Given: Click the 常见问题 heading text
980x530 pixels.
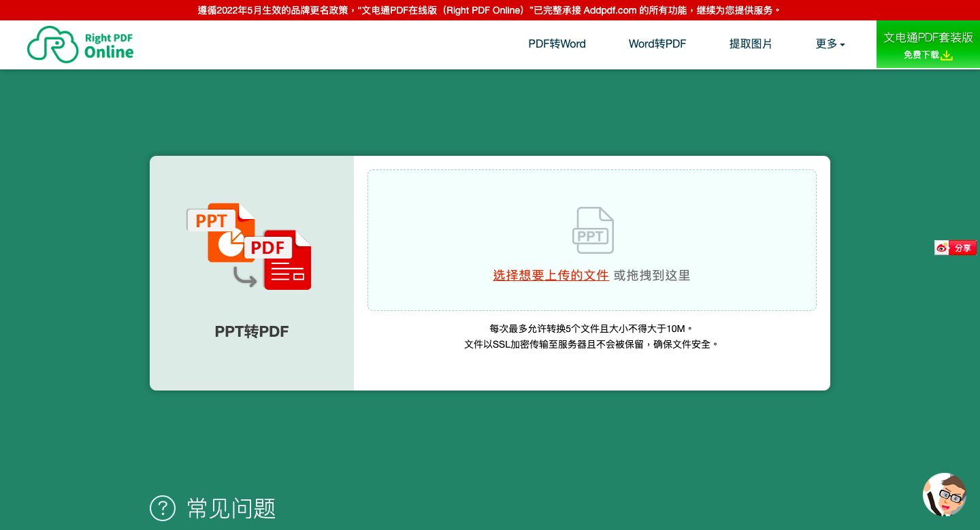Looking at the screenshot, I should tap(231, 508).
